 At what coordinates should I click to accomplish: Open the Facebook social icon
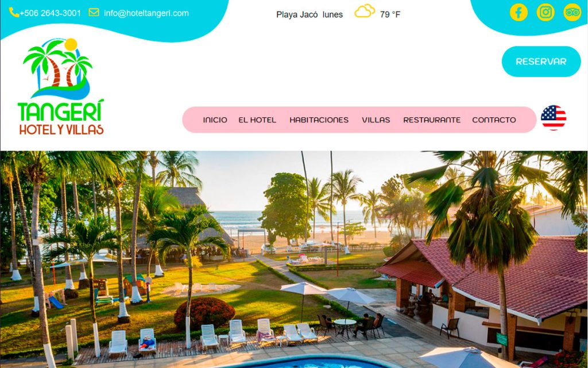point(519,13)
